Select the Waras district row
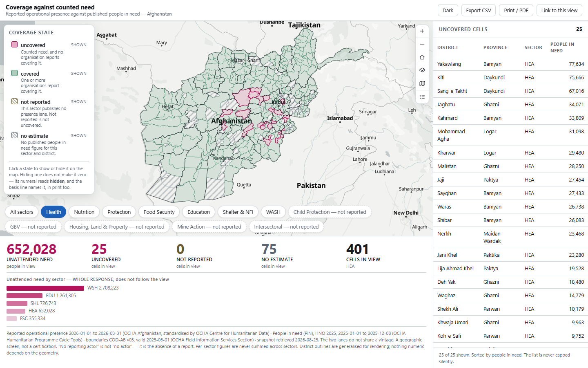Screen dimensions: 588x368 tap(510, 206)
